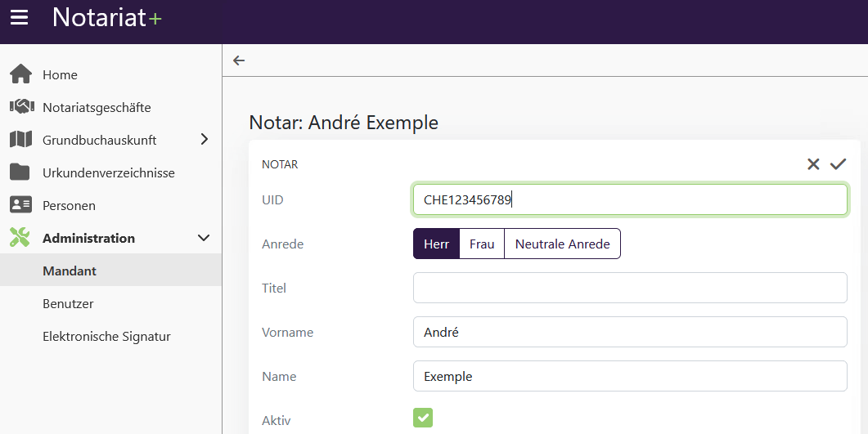The width and height of the screenshot is (868, 434).
Task: Go back using the arrow icon
Action: pyautogui.click(x=239, y=60)
